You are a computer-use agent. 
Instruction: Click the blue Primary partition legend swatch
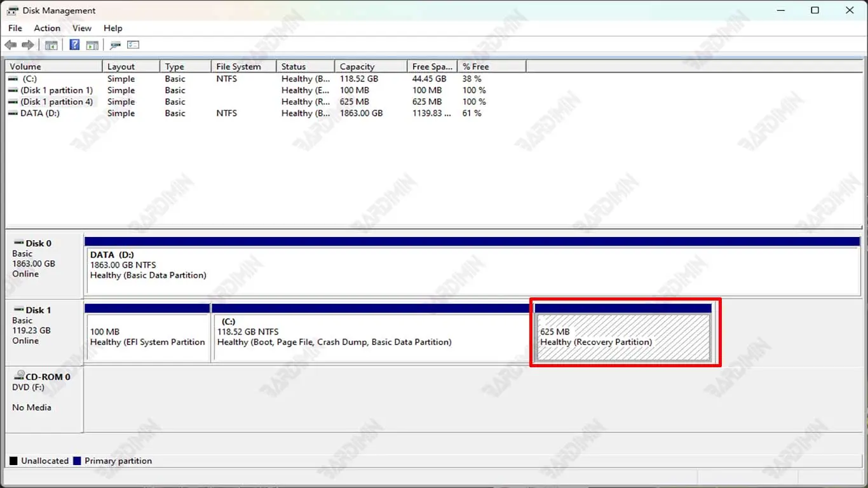[x=78, y=461]
